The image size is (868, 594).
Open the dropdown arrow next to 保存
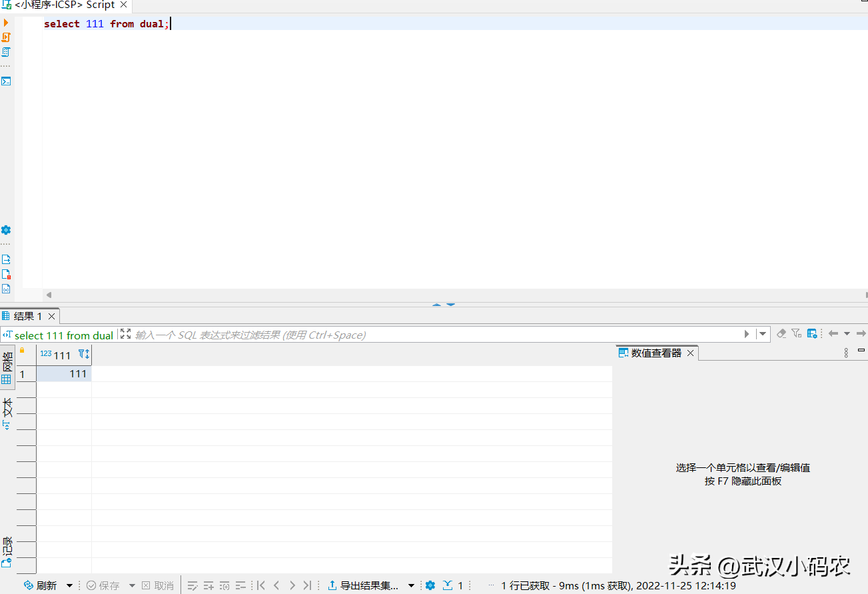132,585
